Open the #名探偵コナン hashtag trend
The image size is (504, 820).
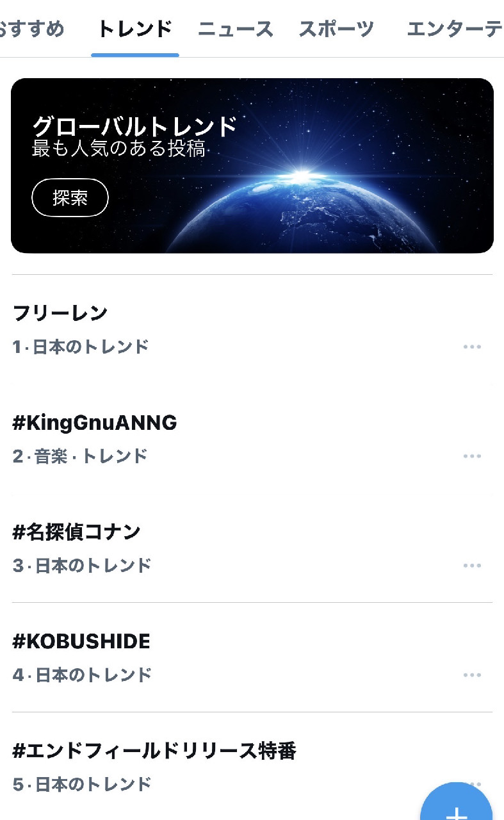77,532
